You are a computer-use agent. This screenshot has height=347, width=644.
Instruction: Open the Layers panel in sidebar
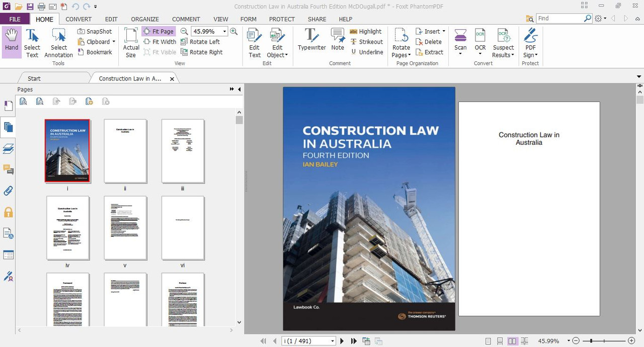tap(8, 148)
